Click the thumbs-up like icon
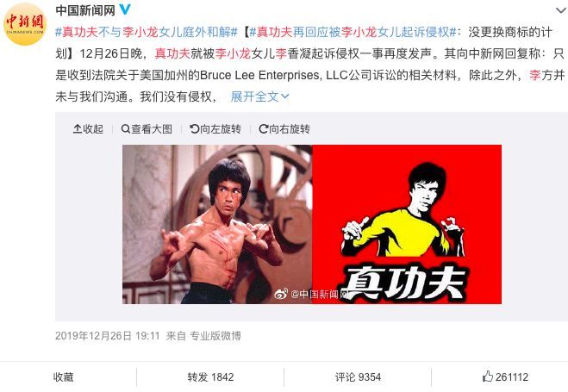Viewport: 568px width, 392px height. point(488,376)
